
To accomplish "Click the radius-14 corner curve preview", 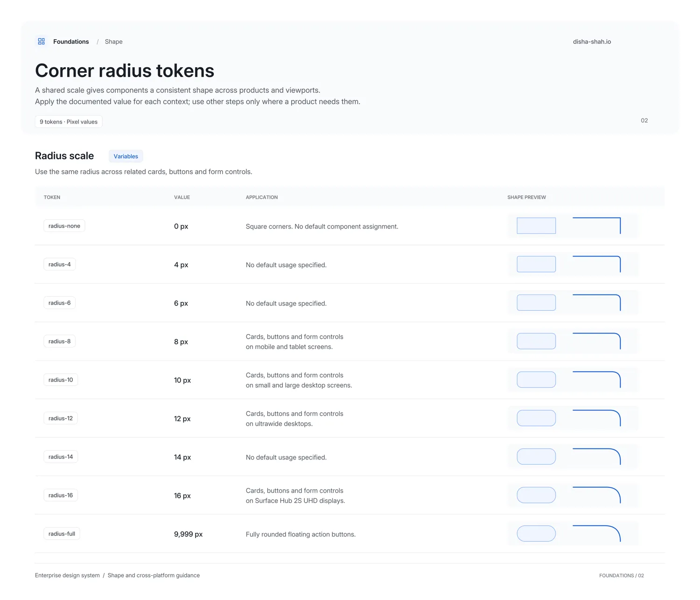I will click(597, 457).
